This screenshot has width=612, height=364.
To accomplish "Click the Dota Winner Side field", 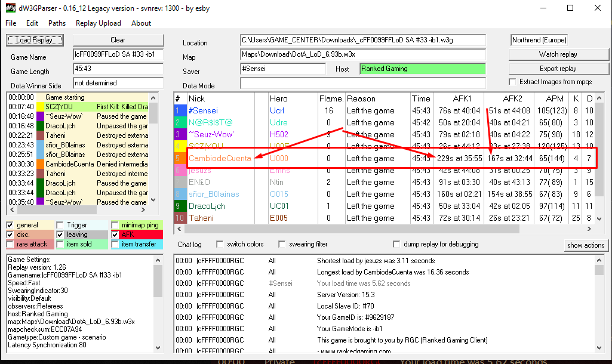I will click(118, 83).
